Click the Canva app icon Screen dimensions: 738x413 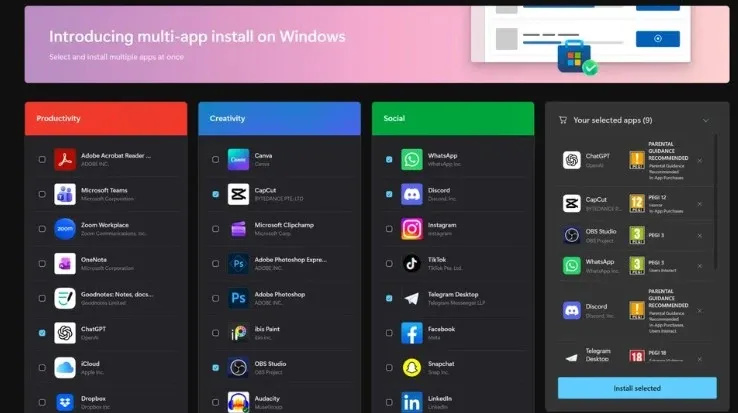tap(238, 160)
